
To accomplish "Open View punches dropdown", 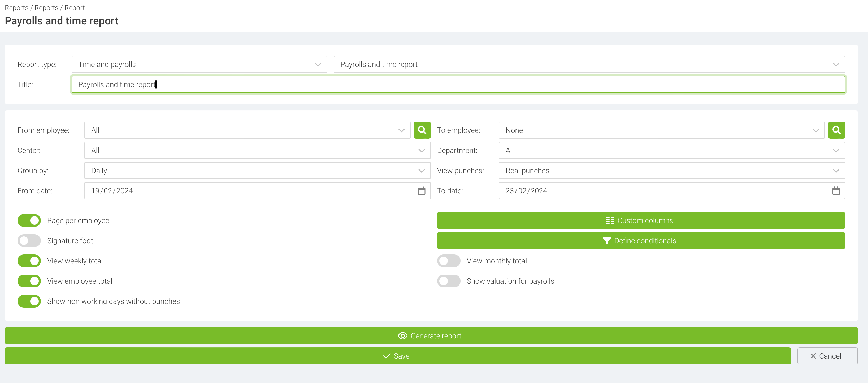I will point(671,171).
